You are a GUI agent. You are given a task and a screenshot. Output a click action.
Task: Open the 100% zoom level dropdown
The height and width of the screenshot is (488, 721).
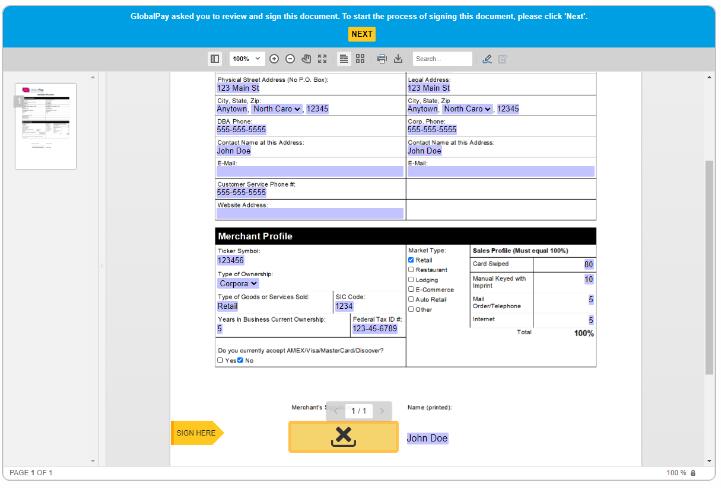point(246,59)
